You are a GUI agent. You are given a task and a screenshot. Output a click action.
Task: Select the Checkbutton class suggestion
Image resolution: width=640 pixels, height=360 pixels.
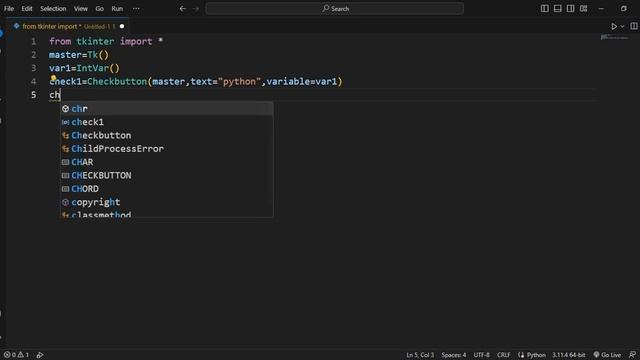[x=167, y=136]
